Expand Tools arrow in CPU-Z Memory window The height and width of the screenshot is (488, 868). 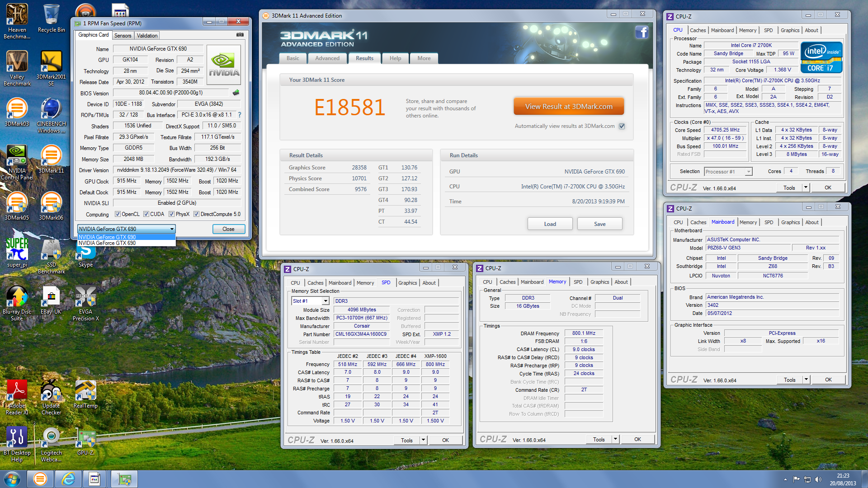tap(615, 439)
